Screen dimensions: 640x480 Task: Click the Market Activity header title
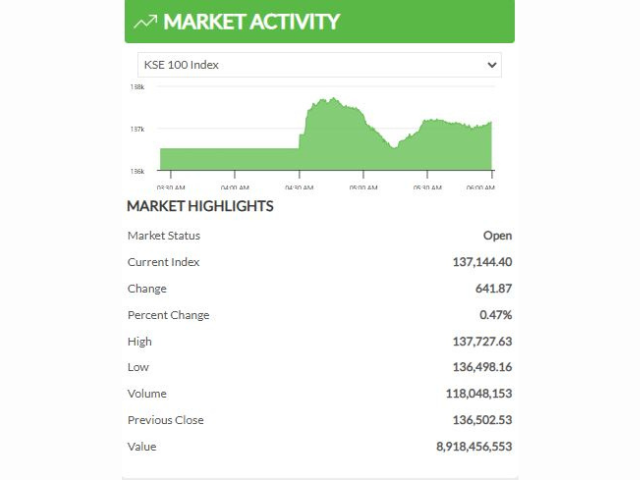pyautogui.click(x=251, y=22)
